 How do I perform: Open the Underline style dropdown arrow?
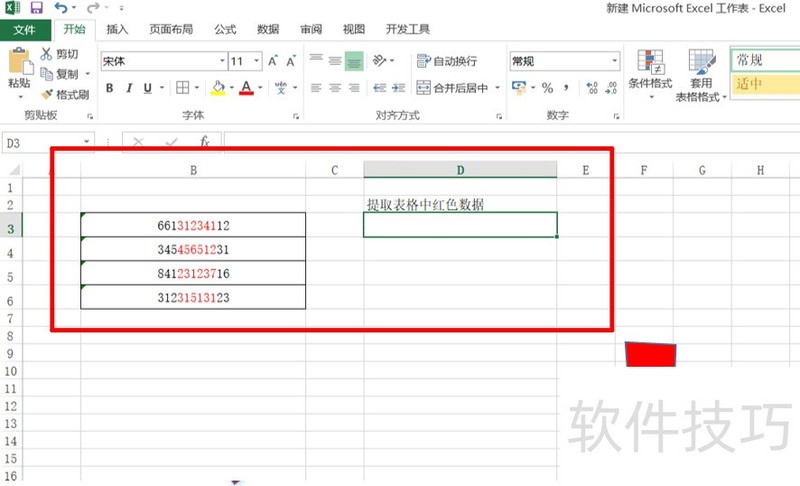pyautogui.click(x=162, y=88)
